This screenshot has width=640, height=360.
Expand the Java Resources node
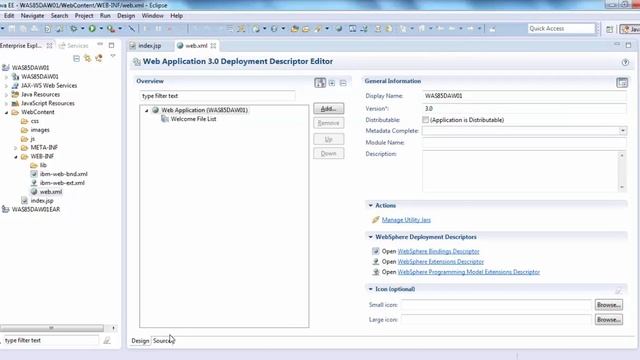click(x=7, y=95)
